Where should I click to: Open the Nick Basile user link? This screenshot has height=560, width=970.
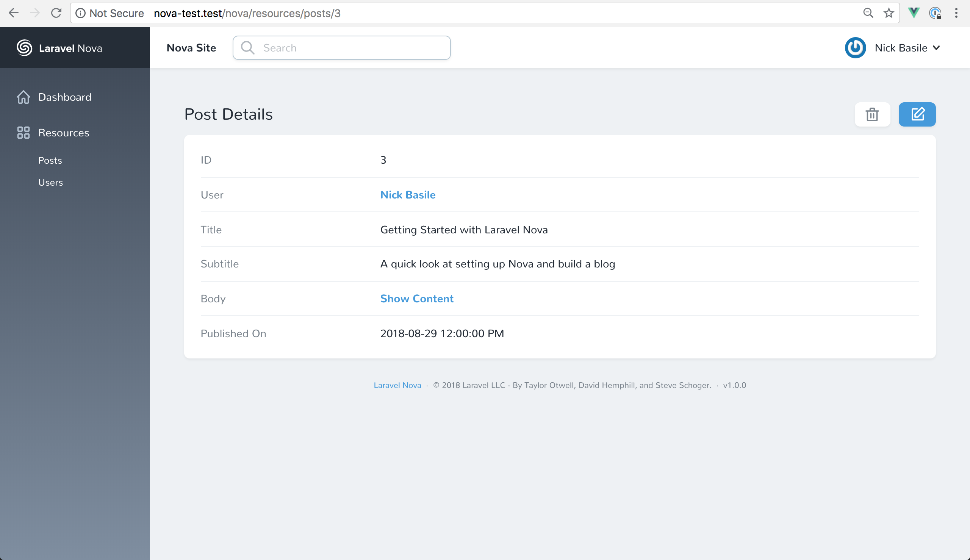pos(408,195)
